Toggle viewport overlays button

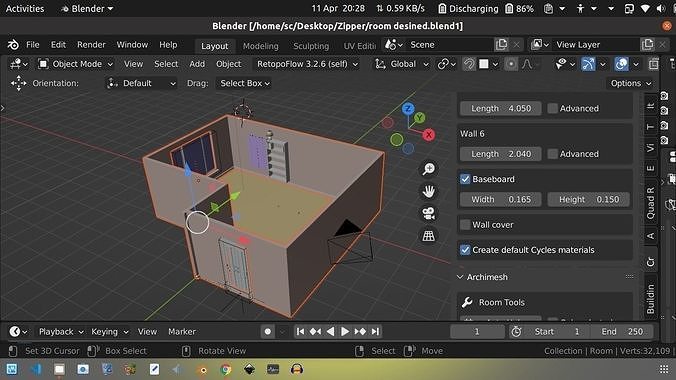[x=621, y=64]
